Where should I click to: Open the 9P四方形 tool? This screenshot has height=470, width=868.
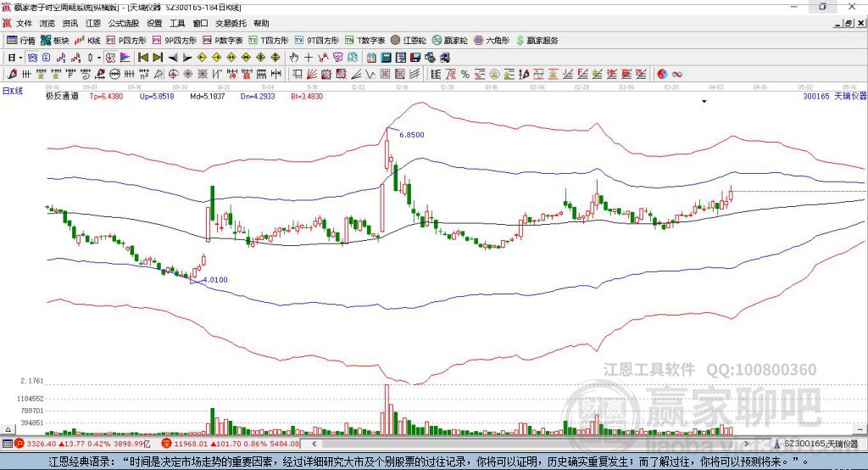[x=175, y=41]
